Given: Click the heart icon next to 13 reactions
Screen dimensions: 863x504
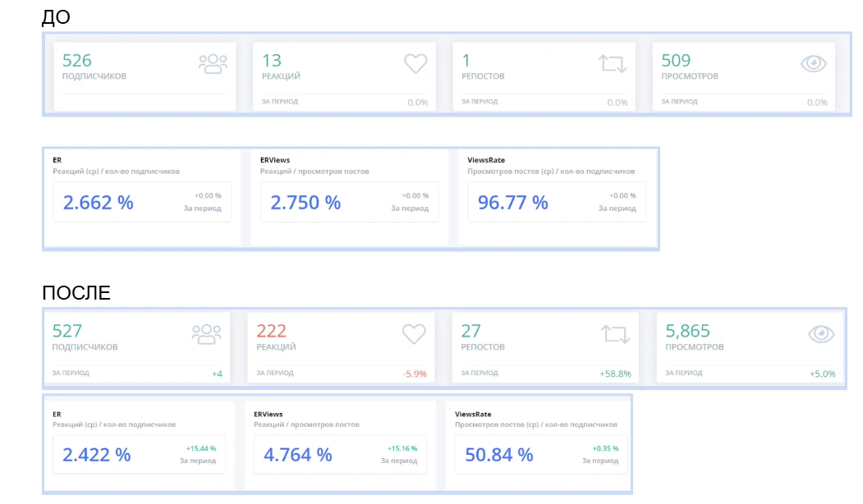Looking at the screenshot, I should pos(415,64).
